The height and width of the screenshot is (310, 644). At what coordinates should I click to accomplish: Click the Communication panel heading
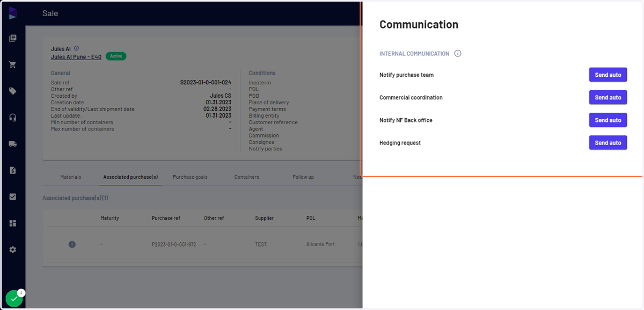pyautogui.click(x=419, y=24)
